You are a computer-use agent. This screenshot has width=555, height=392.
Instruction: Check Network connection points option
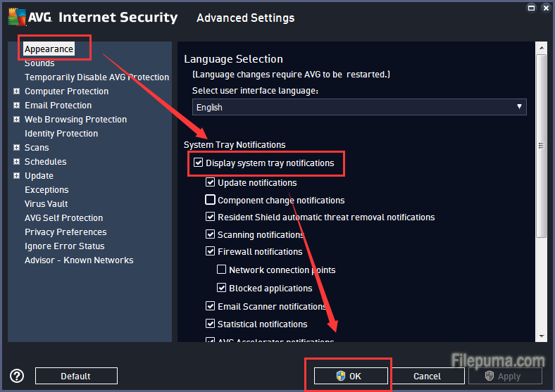tap(222, 270)
